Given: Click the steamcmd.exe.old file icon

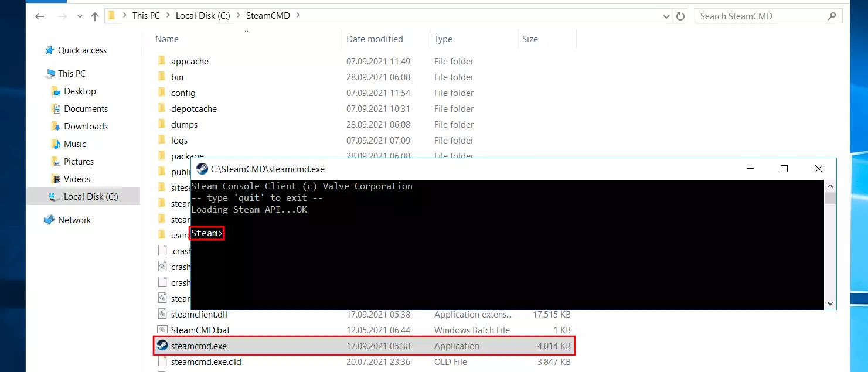Looking at the screenshot, I should pos(162,361).
